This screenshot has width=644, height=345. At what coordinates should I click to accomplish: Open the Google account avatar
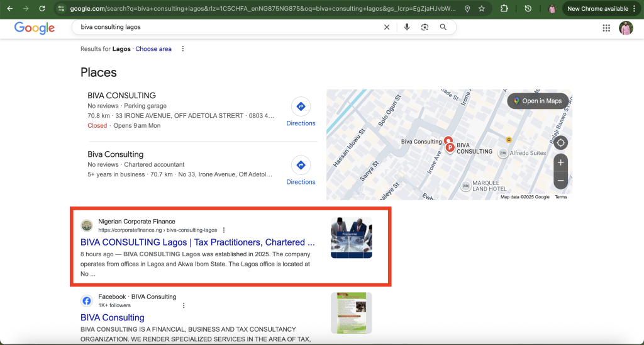click(x=626, y=28)
